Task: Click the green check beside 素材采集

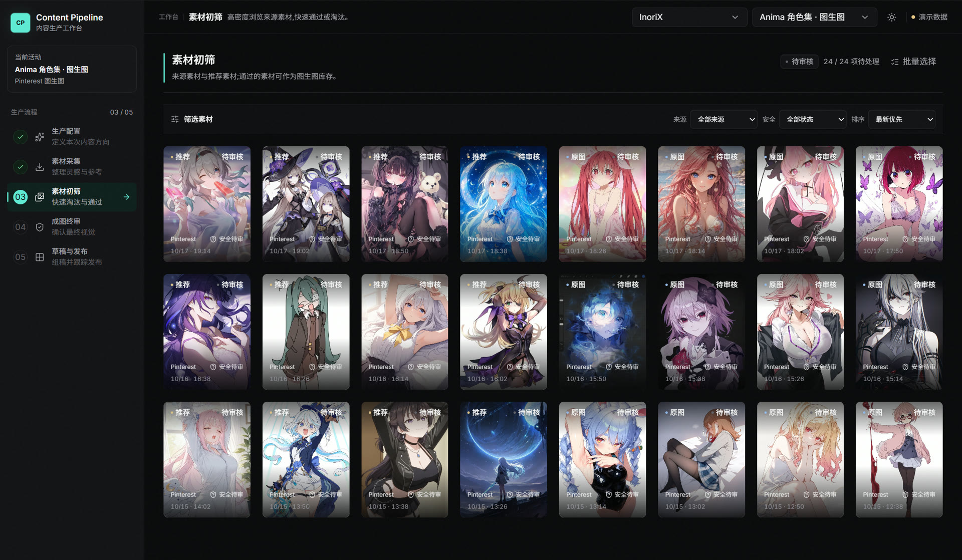Action: (20, 167)
